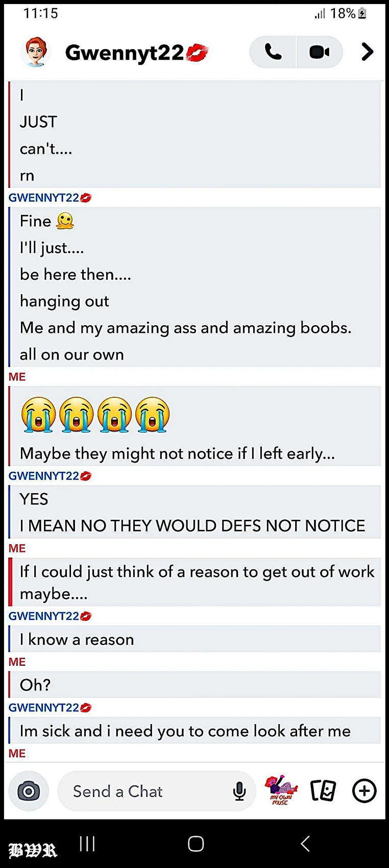Start a voice call with Gwennyt22
This screenshot has width=389, height=868.
coord(273,52)
